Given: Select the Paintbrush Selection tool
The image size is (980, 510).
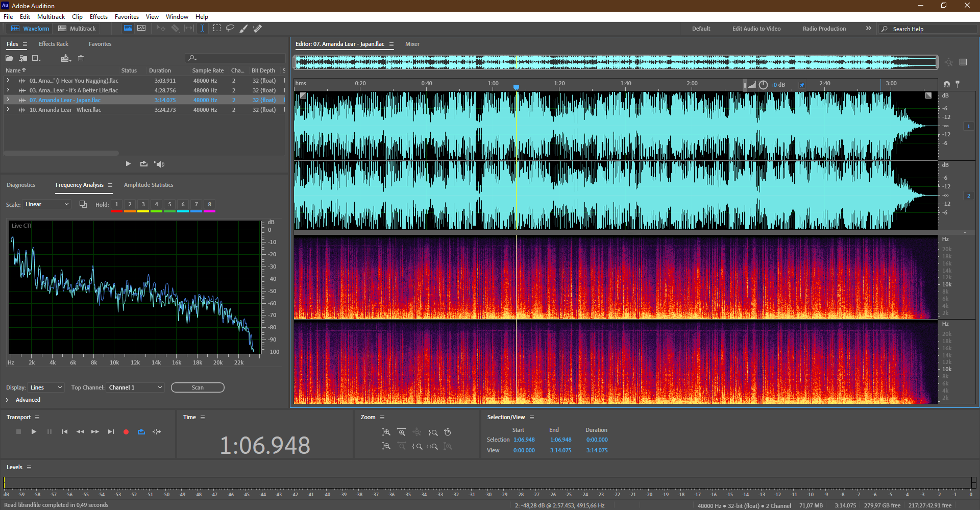Looking at the screenshot, I should click(x=244, y=29).
